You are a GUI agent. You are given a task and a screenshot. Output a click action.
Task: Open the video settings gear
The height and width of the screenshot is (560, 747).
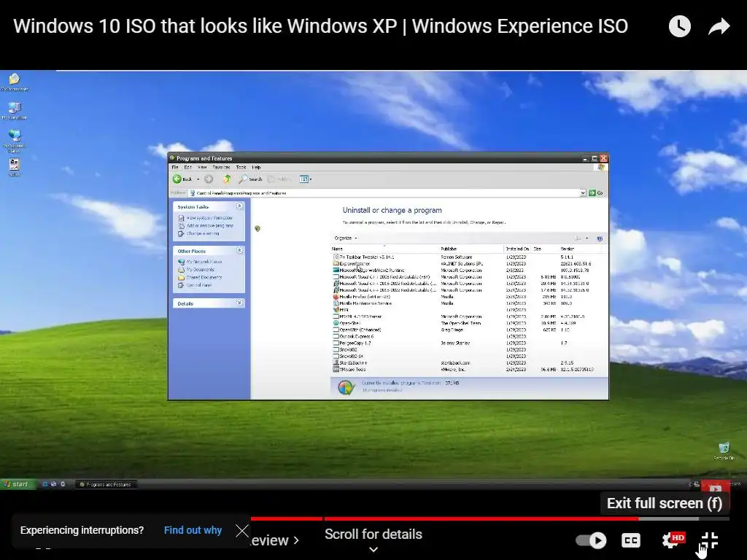(x=672, y=540)
